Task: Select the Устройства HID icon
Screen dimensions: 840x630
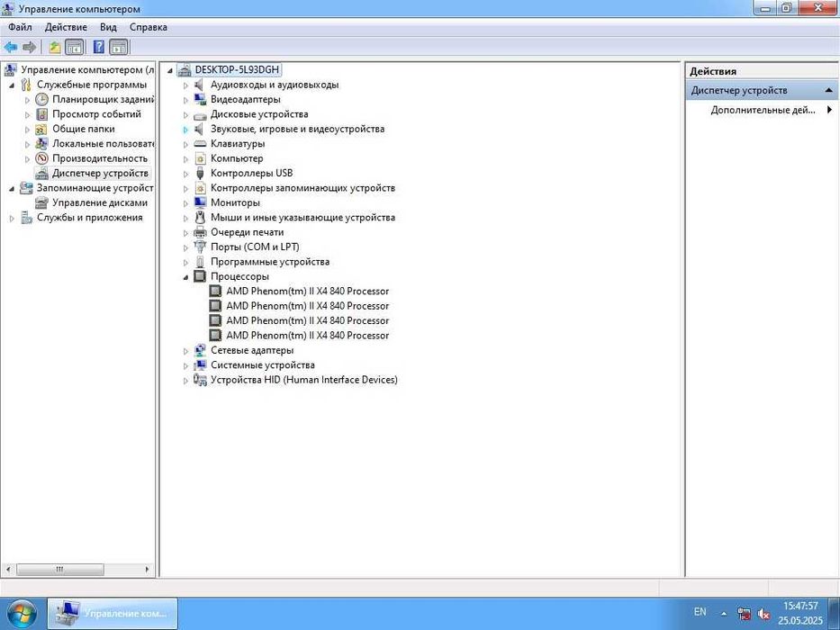Action: [200, 380]
